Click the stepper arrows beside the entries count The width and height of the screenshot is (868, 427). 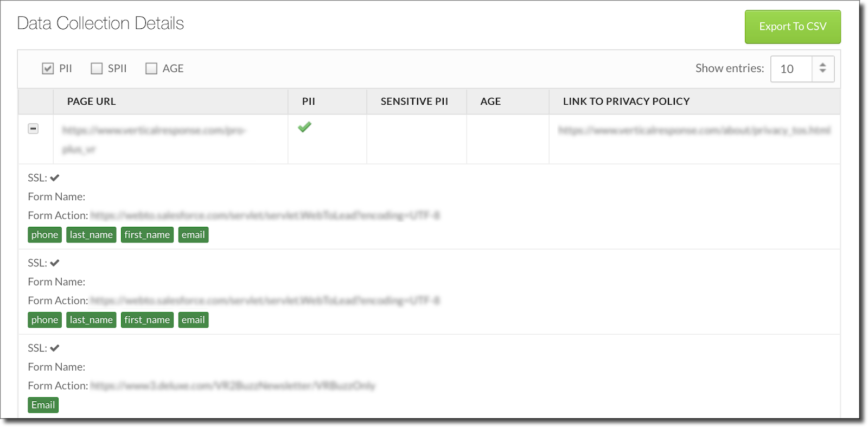click(824, 69)
